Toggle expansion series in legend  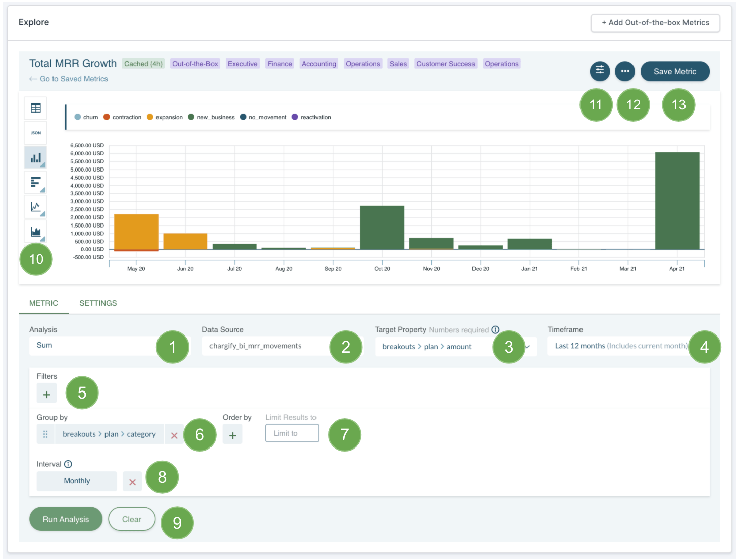(x=165, y=117)
